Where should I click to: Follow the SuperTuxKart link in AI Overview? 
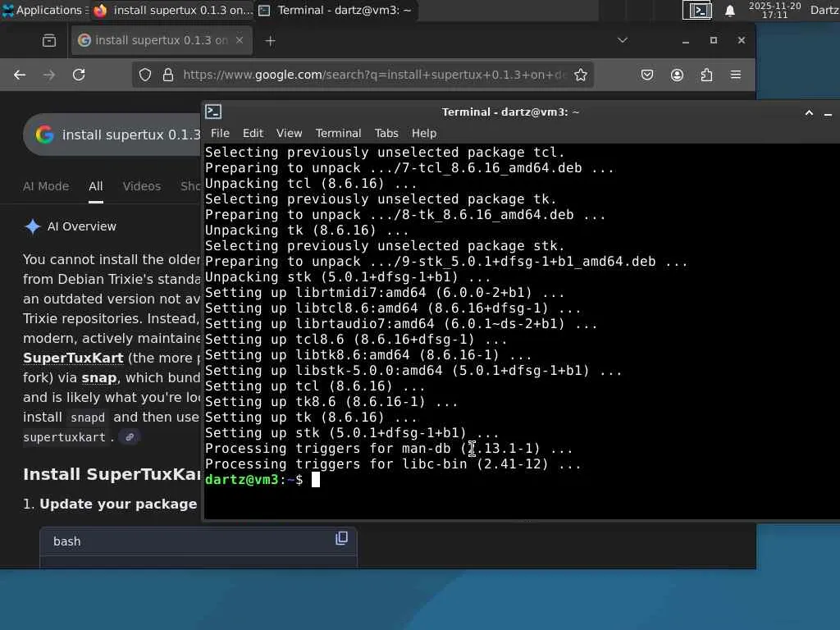point(73,358)
